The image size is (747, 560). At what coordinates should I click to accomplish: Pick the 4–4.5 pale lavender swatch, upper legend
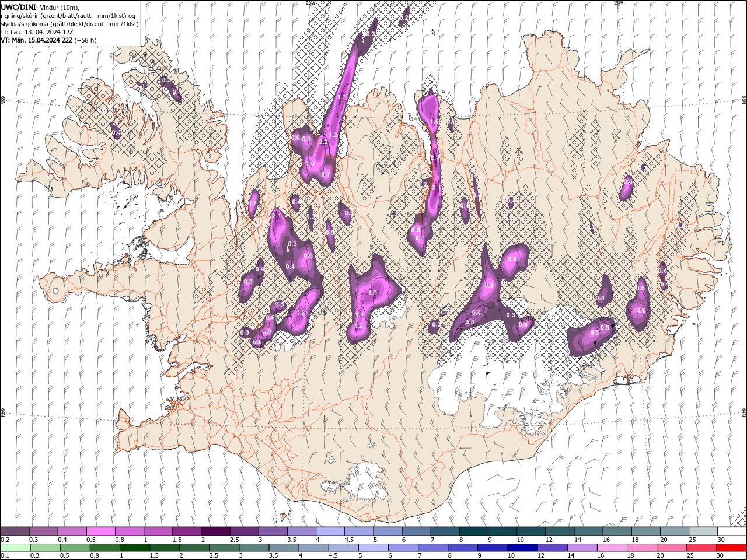(x=330, y=531)
